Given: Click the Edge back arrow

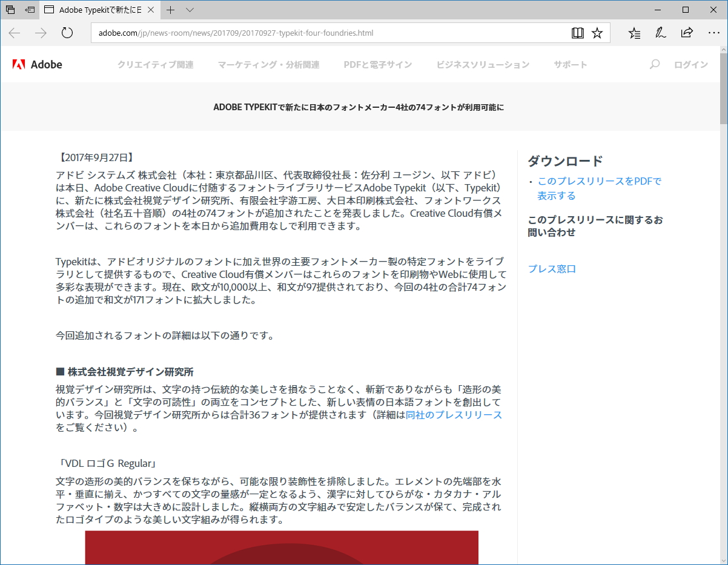Looking at the screenshot, I should (15, 33).
